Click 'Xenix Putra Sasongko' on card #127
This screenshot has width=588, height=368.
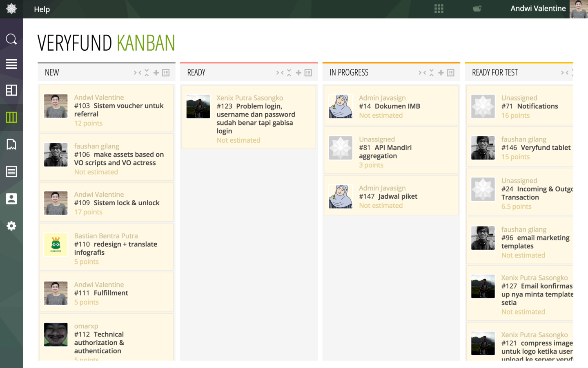tap(535, 278)
